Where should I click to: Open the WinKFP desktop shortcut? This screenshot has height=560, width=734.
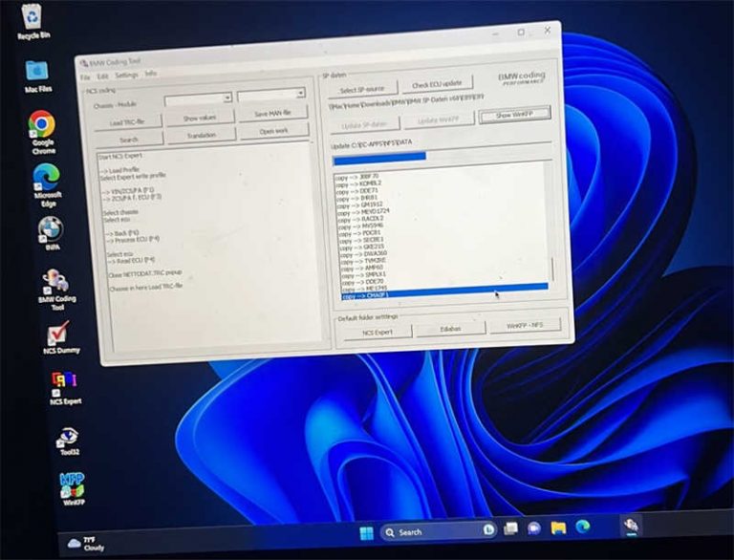pyautogui.click(x=73, y=485)
